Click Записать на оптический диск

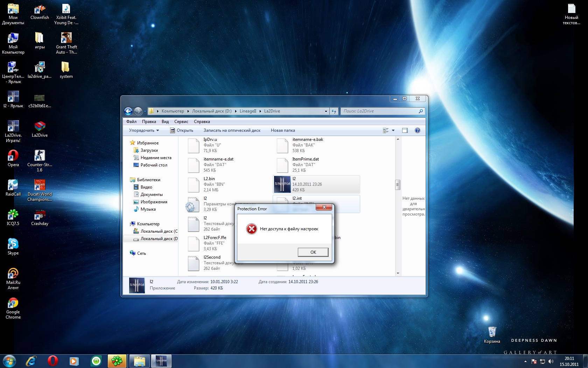click(232, 130)
